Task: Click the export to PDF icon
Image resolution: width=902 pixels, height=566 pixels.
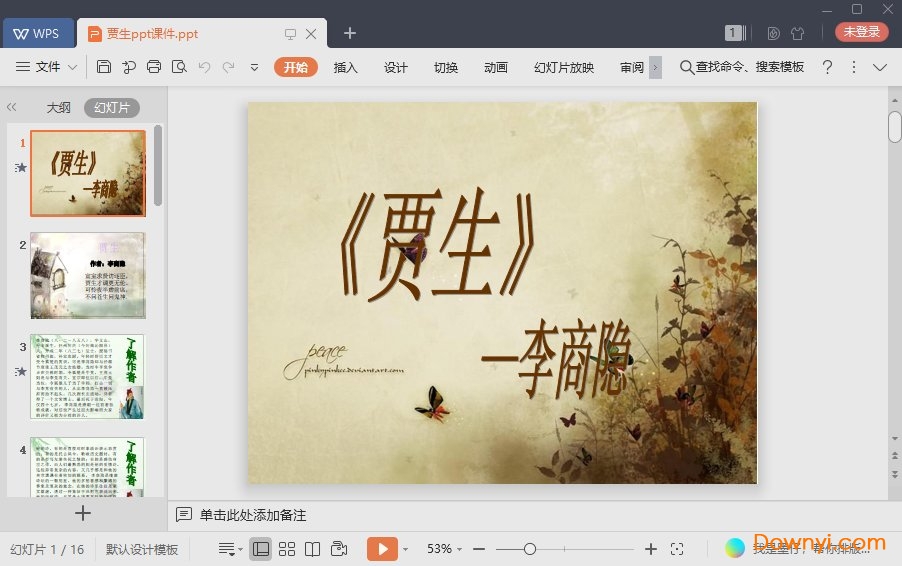Action: pyautogui.click(x=129, y=67)
